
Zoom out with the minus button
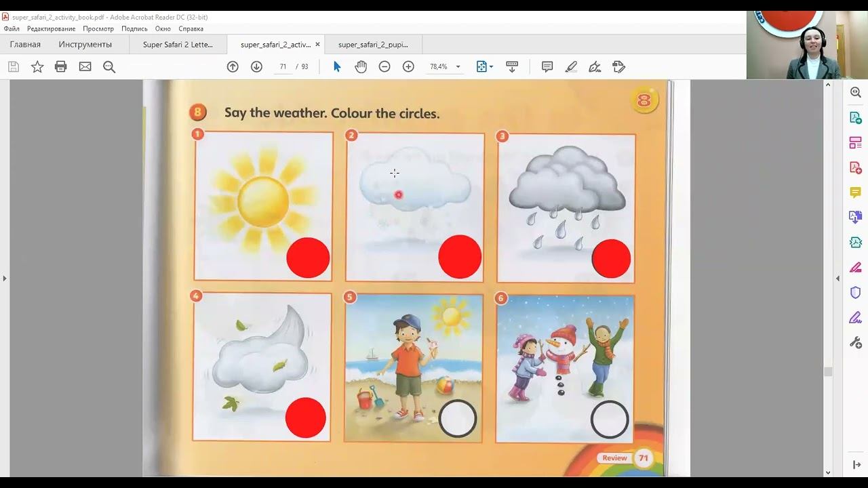384,66
